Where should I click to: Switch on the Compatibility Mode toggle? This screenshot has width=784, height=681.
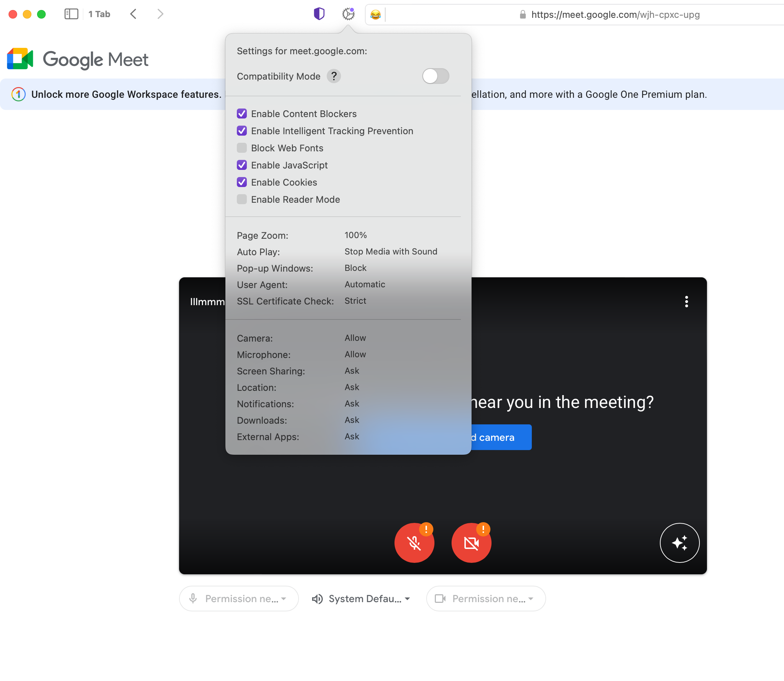435,76
